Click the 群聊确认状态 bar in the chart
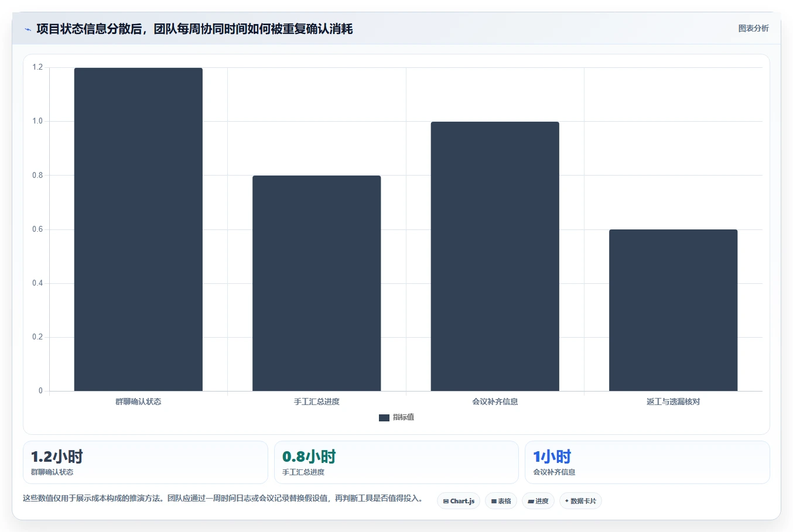793x532 pixels. point(138,229)
